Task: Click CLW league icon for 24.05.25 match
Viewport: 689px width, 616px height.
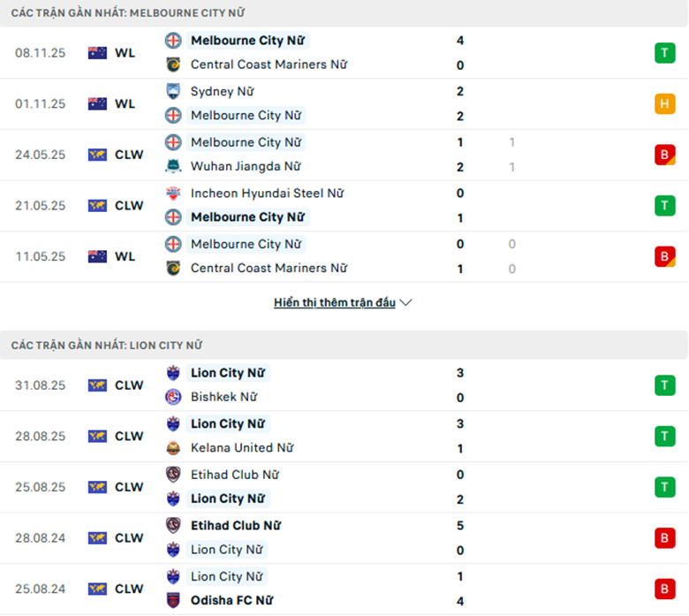Action: 97,155
